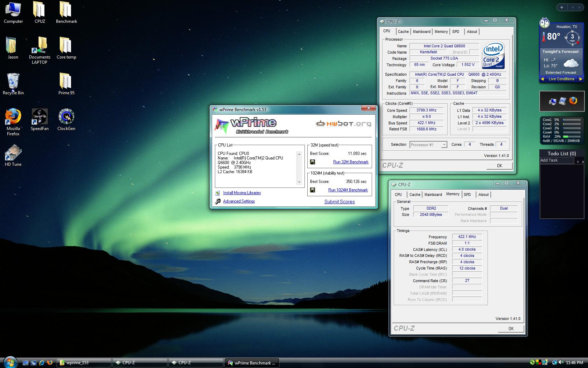Click the weather gadget left yellow arrow
588x368 pixels.
[543, 79]
